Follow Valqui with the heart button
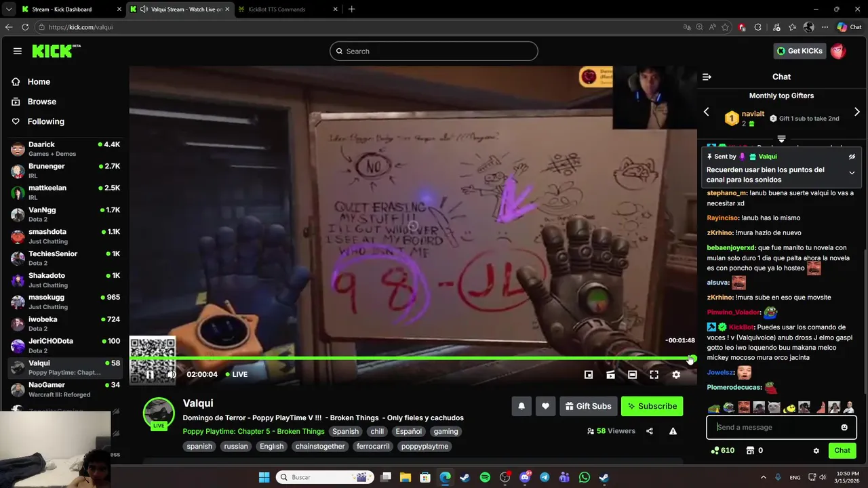Viewport: 868px width, 488px height. tap(546, 406)
